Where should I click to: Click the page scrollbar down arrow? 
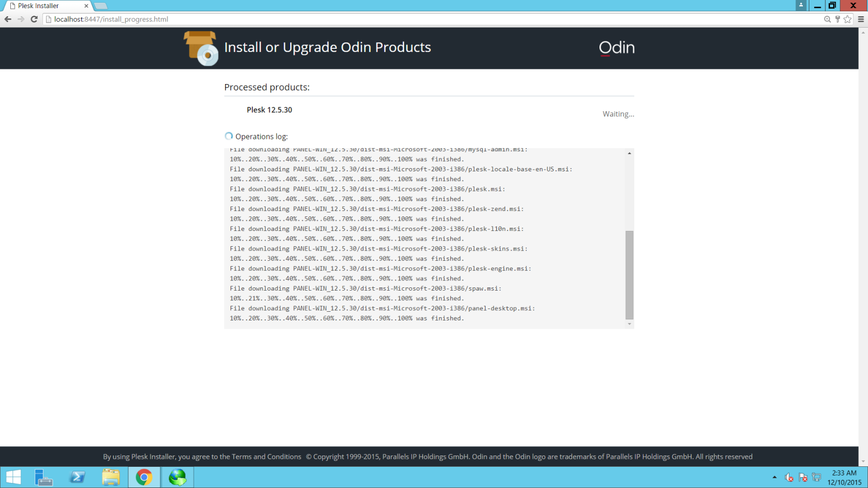[863, 461]
